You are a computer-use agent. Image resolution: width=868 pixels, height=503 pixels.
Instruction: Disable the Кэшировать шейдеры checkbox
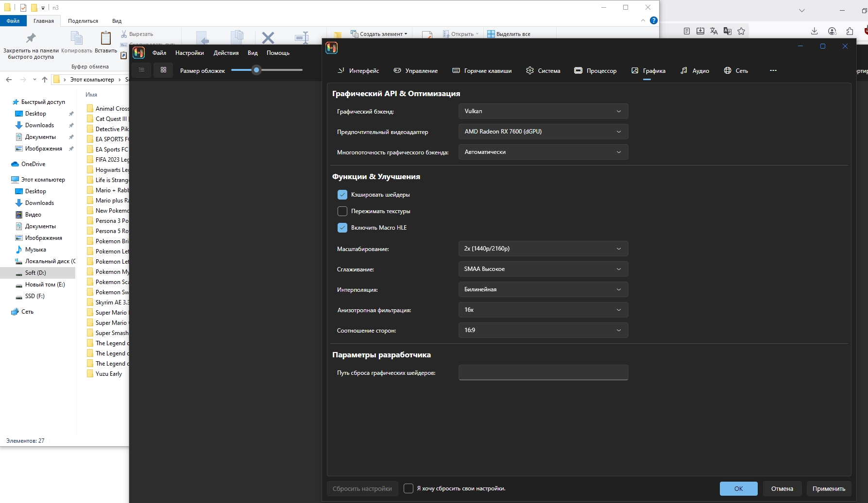pos(342,195)
